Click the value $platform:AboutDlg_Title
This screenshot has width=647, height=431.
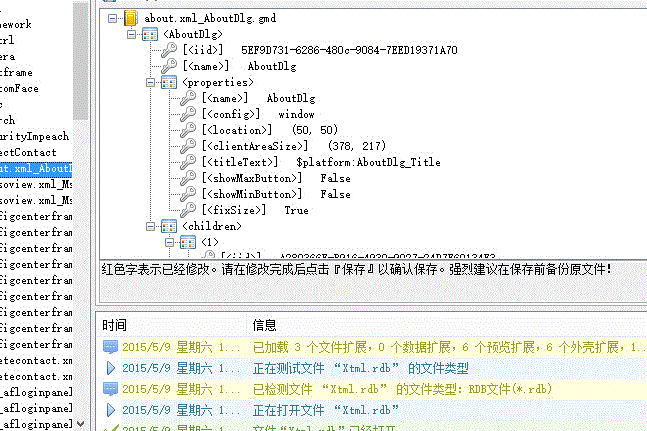tap(368, 162)
